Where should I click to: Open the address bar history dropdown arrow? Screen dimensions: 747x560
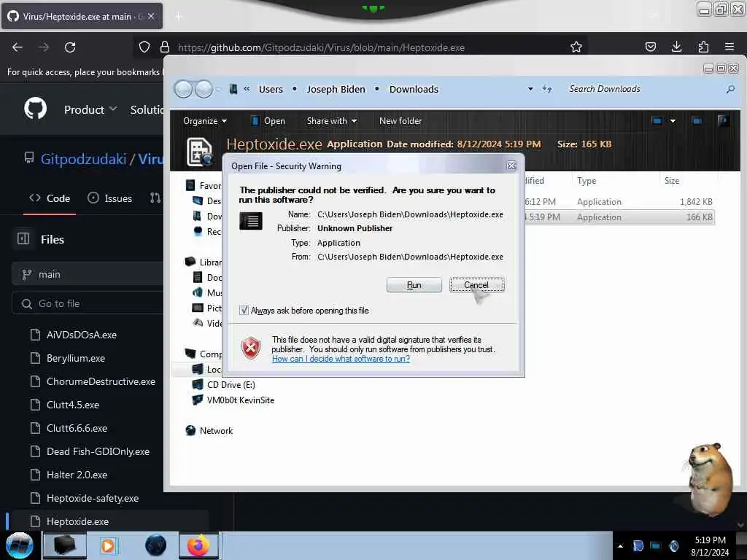(x=530, y=89)
